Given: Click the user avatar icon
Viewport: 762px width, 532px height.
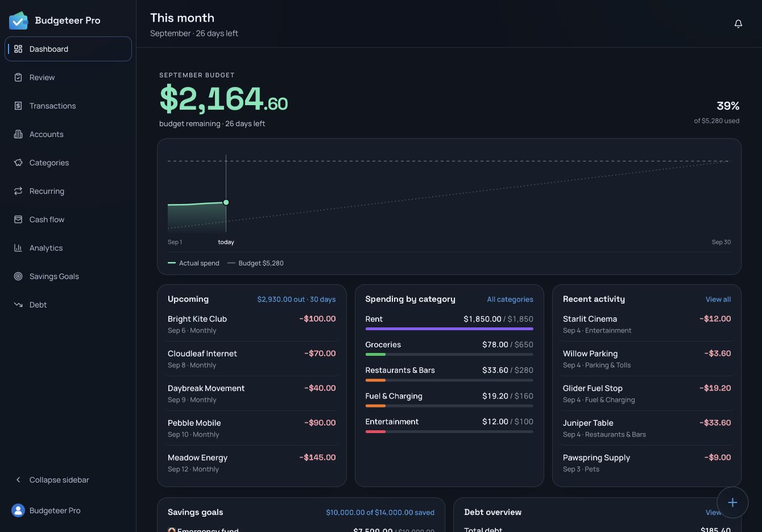Looking at the screenshot, I should pyautogui.click(x=18, y=510).
